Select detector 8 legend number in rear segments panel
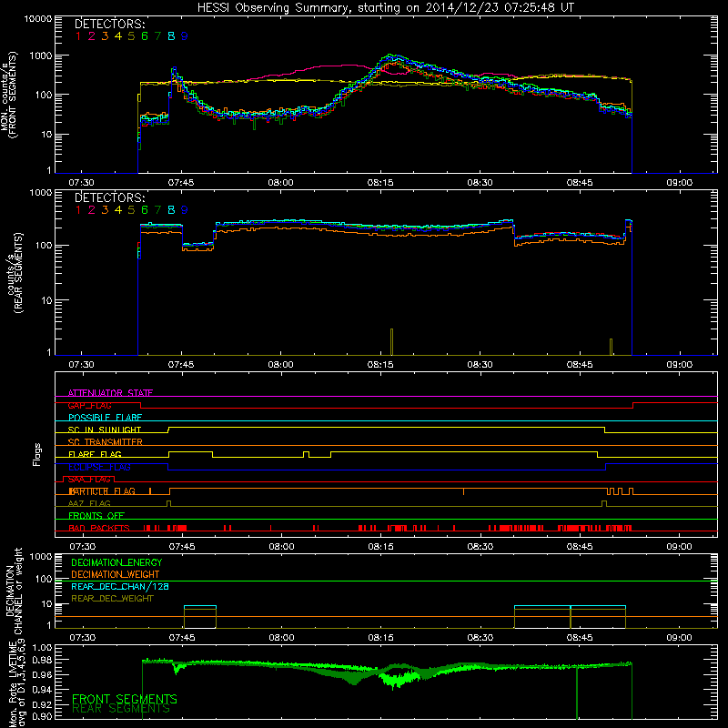Viewport: 728px width, 728px height. click(x=171, y=210)
